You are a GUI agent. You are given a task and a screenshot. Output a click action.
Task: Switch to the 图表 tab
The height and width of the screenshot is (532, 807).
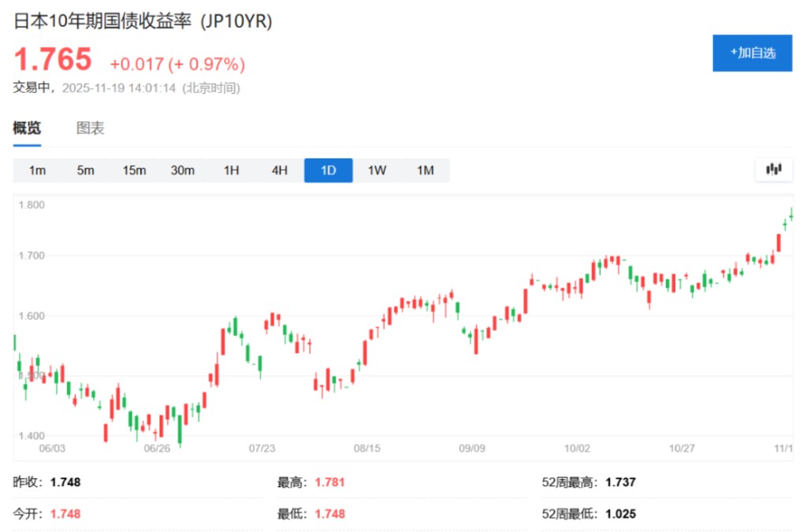90,128
